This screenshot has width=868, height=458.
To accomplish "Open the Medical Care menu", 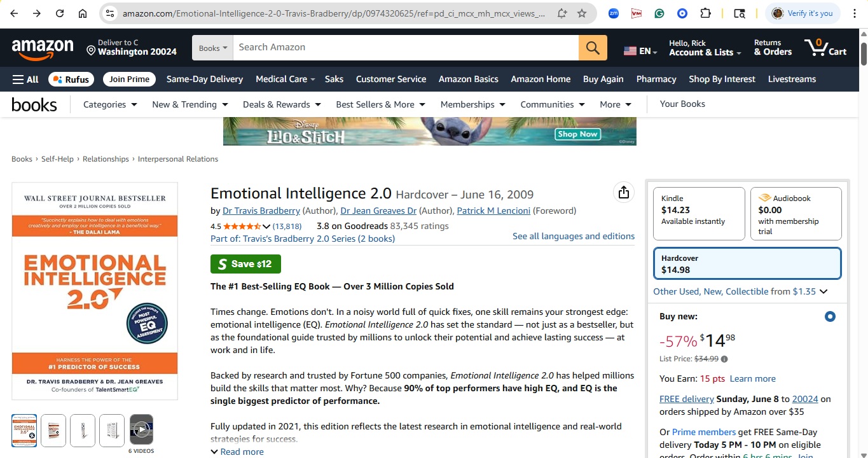I will tap(286, 80).
